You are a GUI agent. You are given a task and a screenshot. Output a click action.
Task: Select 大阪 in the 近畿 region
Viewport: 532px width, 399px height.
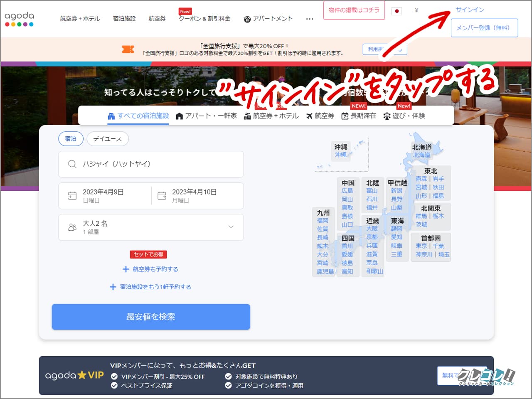click(x=372, y=229)
